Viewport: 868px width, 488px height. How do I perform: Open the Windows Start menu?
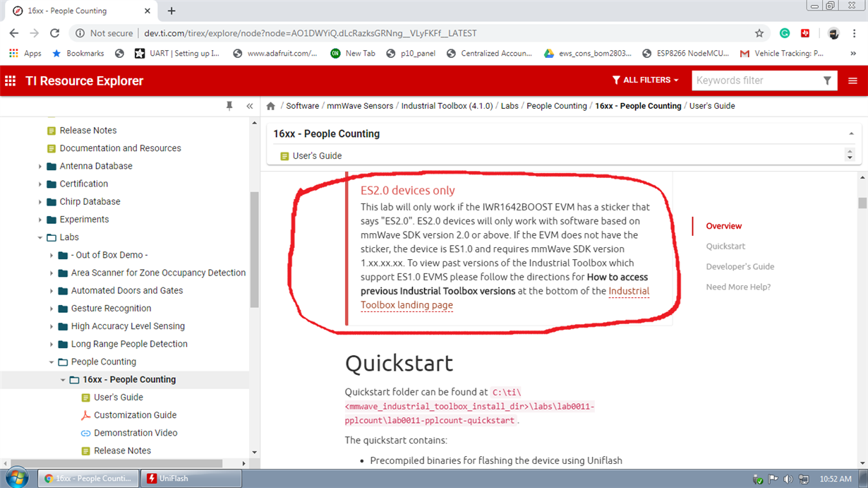[x=16, y=478]
